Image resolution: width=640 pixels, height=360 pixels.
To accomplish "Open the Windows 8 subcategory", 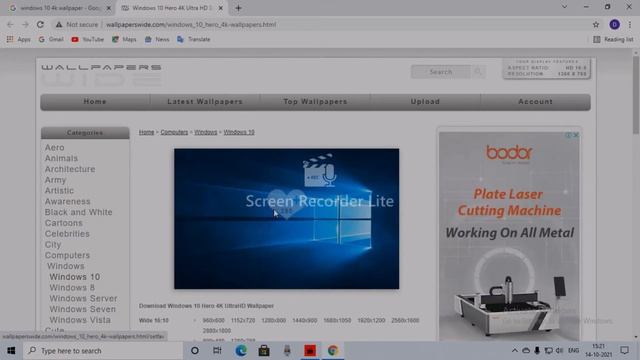I will click(72, 288).
